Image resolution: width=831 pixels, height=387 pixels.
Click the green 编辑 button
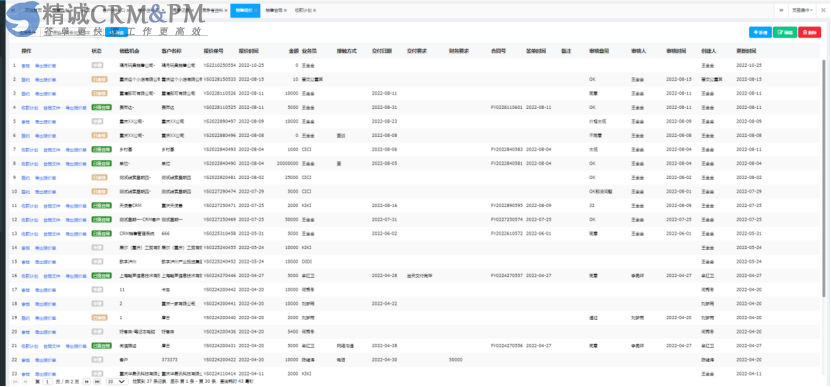pos(784,32)
